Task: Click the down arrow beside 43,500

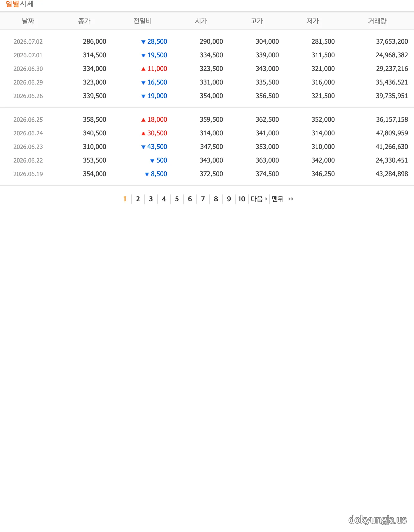Action: point(143,147)
